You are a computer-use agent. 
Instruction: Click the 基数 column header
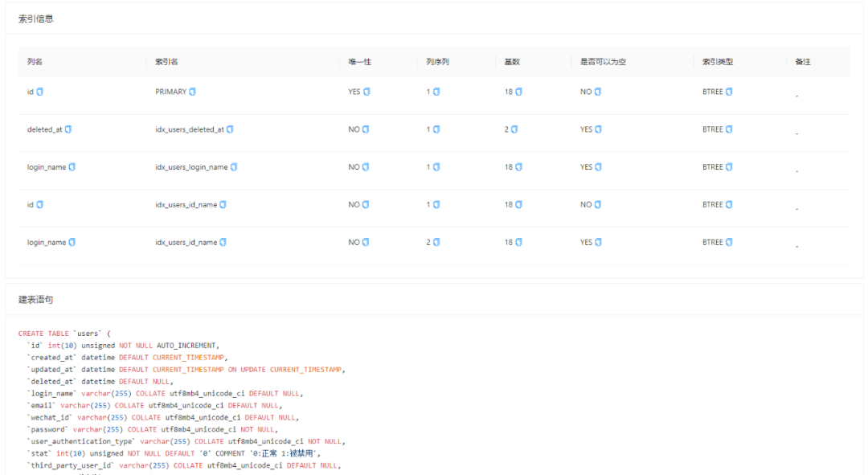[512, 62]
